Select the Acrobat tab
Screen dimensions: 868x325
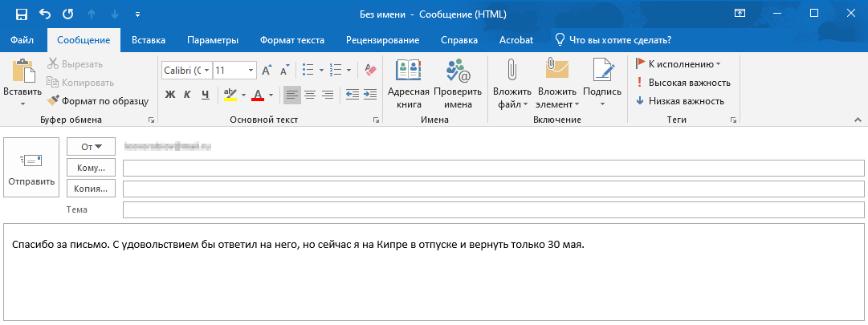coord(516,40)
